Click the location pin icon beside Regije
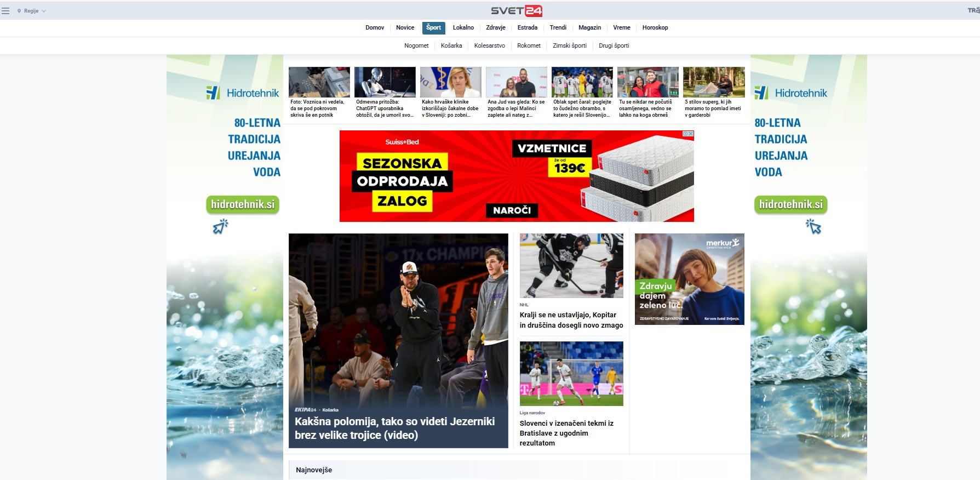The height and width of the screenshot is (480, 980). coord(19,11)
